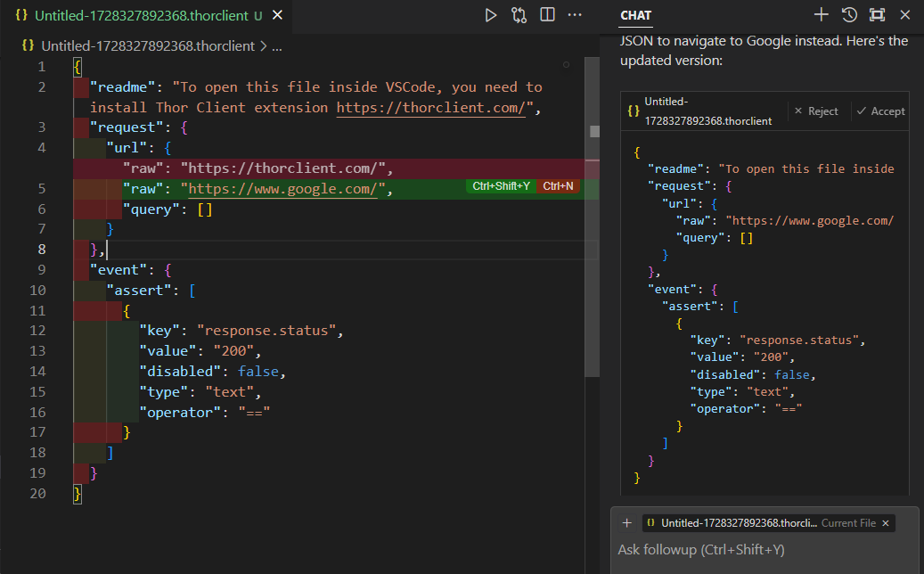This screenshot has width=924, height=574.
Task: Run the thorclient file with play icon
Action: pos(490,15)
